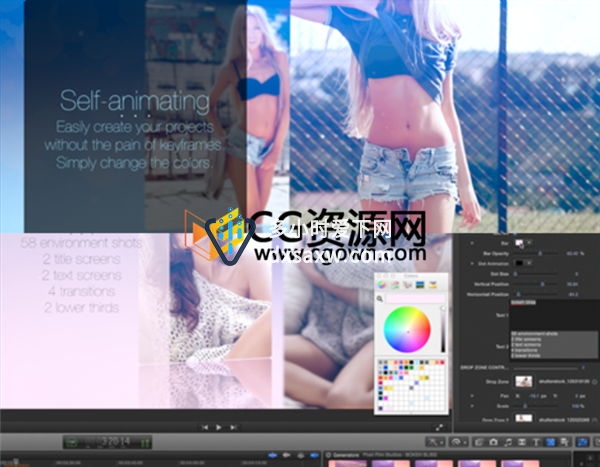Open the Generators browser

(x=550, y=443)
